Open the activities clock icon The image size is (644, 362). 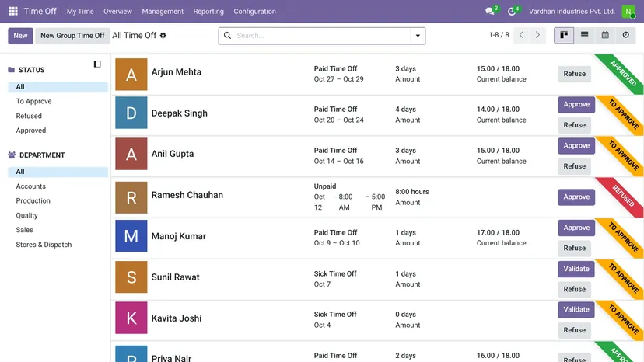point(511,11)
